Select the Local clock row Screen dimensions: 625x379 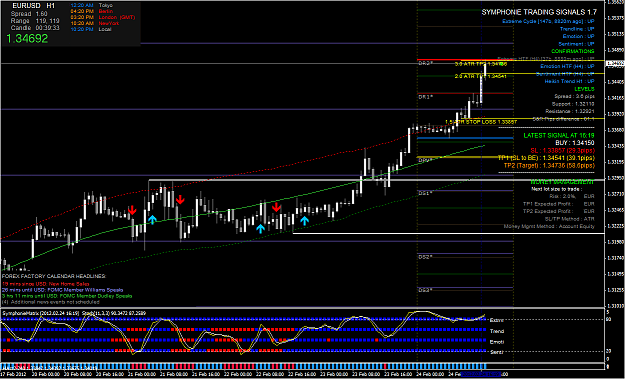point(91,29)
